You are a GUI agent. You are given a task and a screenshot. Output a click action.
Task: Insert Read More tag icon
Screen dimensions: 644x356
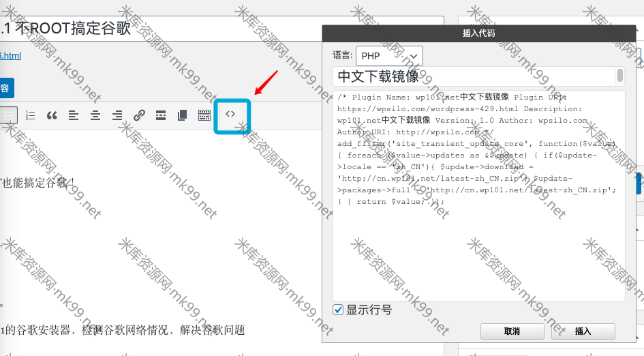pos(161,115)
